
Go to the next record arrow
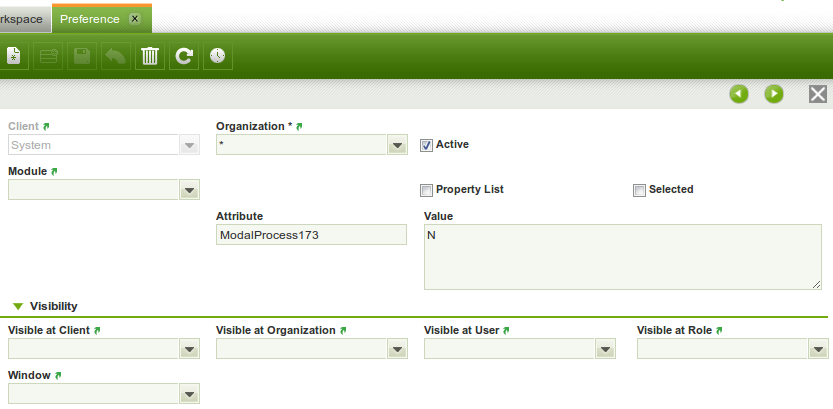click(x=774, y=94)
